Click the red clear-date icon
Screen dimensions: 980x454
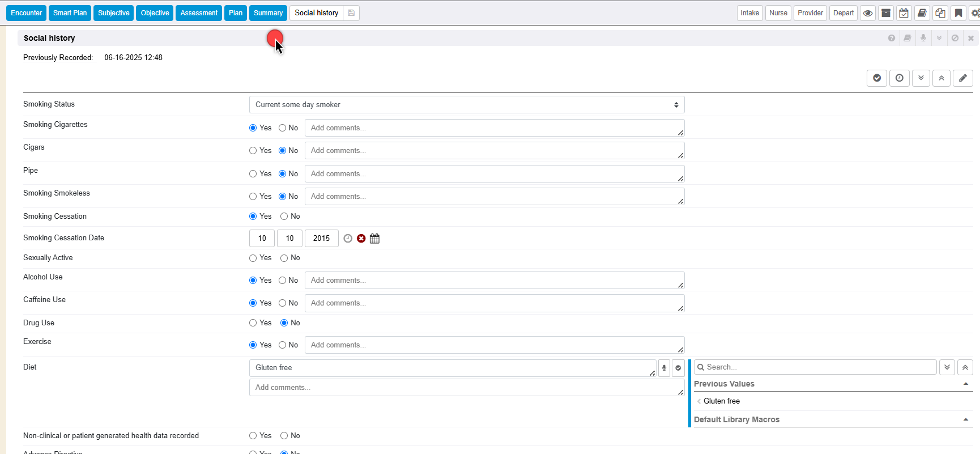(361, 239)
